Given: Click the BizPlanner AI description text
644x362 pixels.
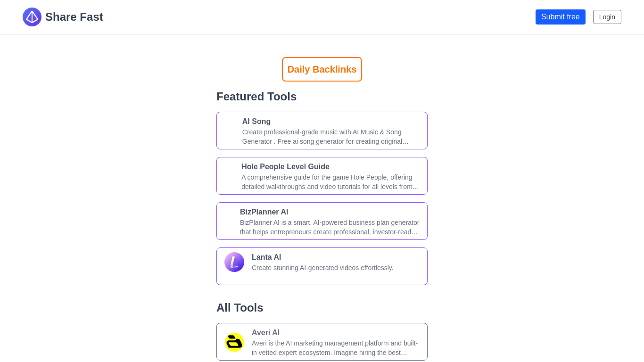Looking at the screenshot, I should (330, 227).
